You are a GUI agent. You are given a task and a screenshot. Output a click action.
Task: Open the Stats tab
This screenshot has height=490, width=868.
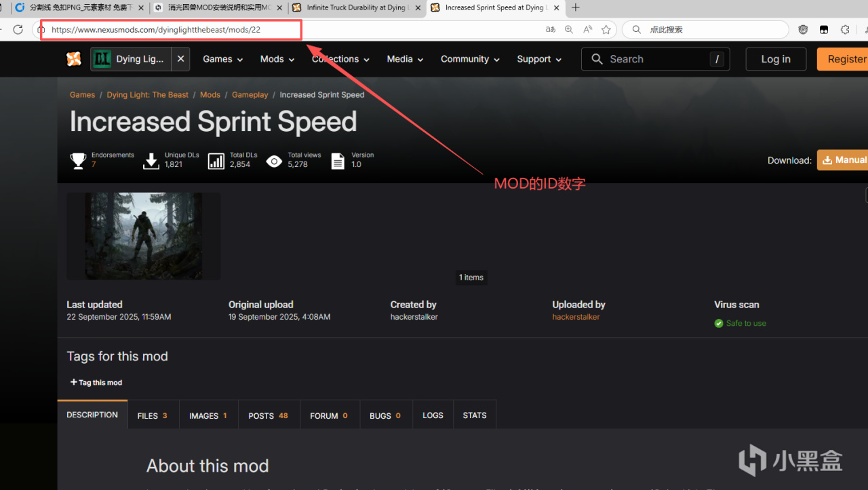click(475, 415)
